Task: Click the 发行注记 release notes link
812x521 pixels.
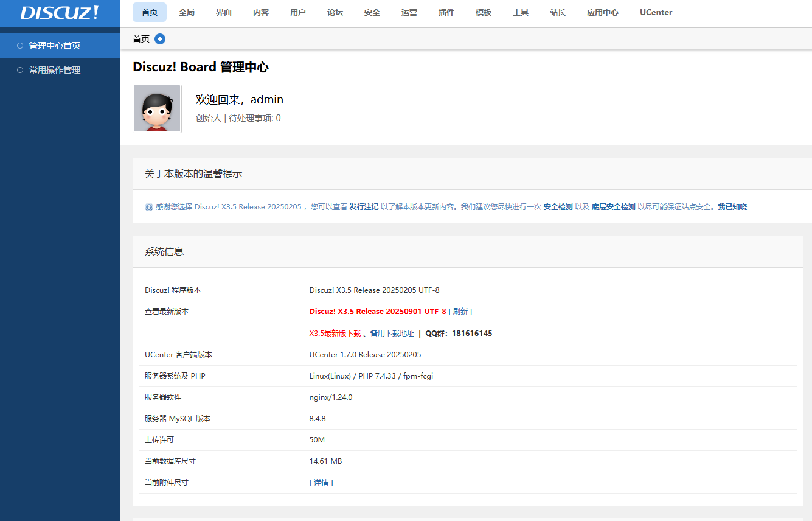Action: 364,207
